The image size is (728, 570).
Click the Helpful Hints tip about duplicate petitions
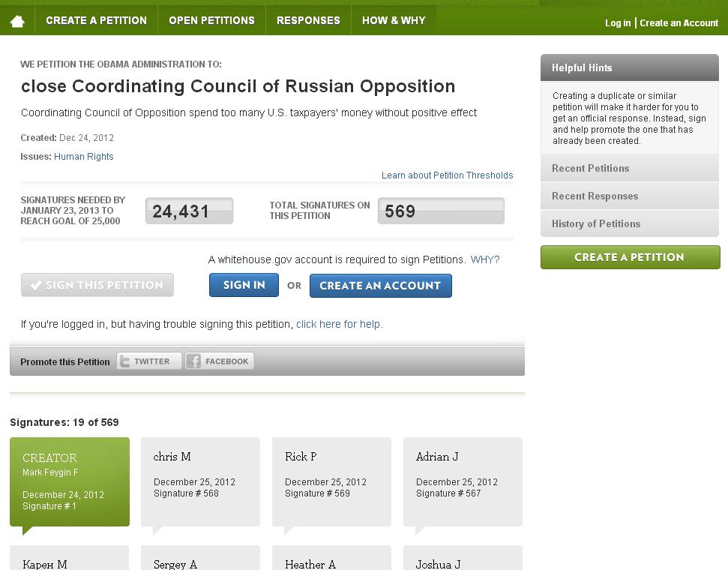(629, 118)
